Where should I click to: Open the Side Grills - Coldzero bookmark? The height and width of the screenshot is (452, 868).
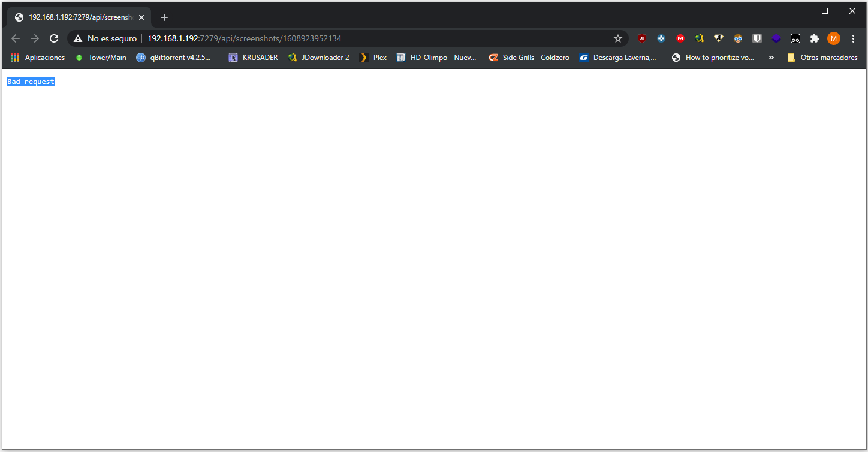(529, 58)
